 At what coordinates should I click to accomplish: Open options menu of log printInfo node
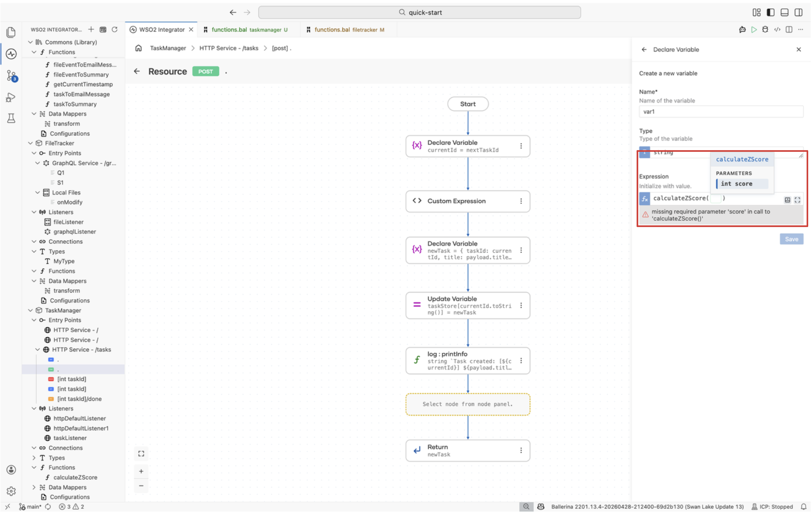click(521, 360)
